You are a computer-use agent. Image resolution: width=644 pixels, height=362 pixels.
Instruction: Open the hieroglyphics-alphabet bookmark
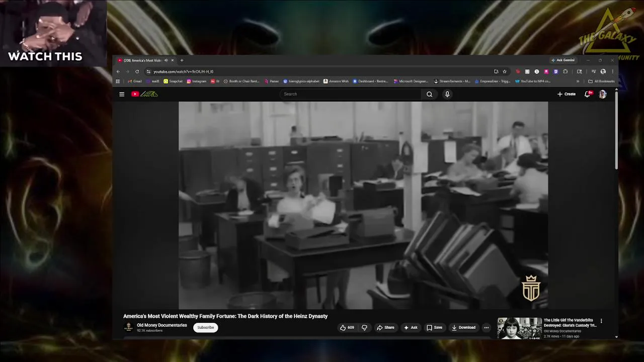(301, 81)
